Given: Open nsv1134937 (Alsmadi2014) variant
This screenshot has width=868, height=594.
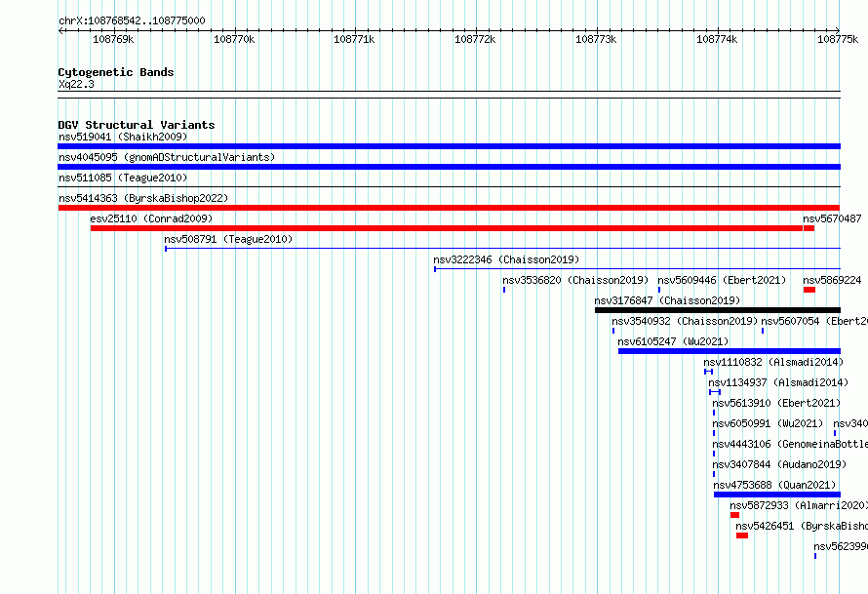Looking at the screenshot, I should point(778,382).
